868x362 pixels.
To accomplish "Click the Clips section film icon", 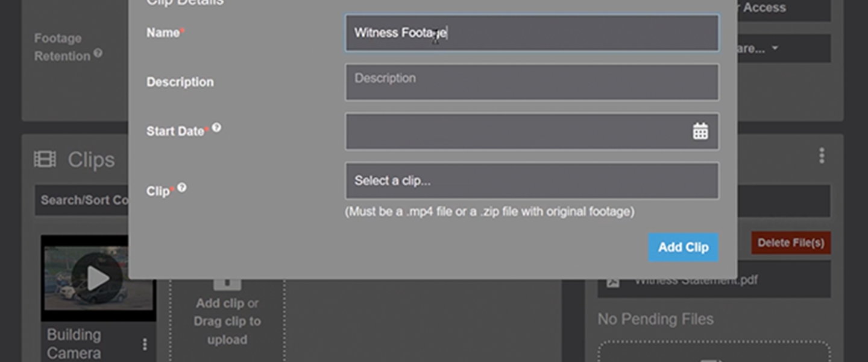I will (45, 159).
